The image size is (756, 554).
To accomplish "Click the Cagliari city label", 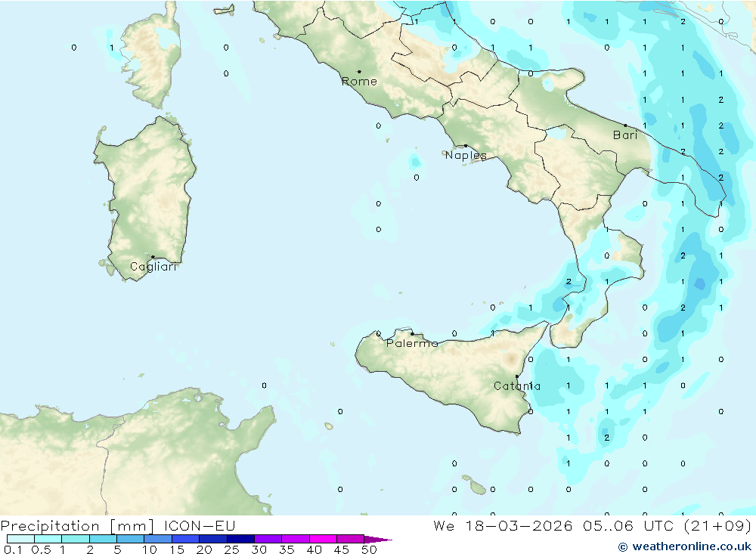I will 153,267.
